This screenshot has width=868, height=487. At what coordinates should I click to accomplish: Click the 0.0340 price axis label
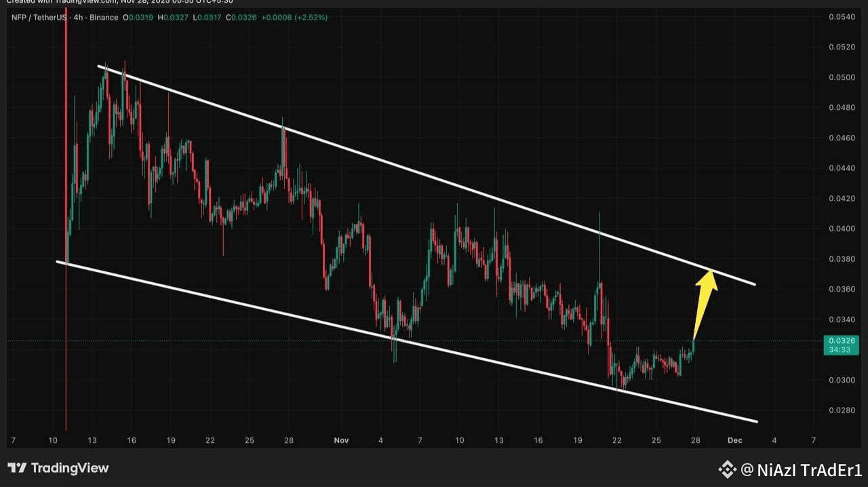tap(842, 319)
